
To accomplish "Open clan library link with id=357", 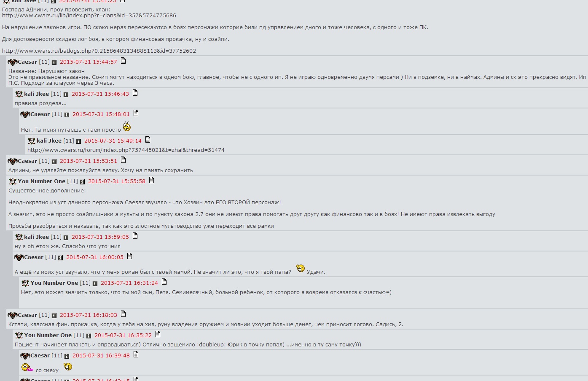I will click(89, 16).
